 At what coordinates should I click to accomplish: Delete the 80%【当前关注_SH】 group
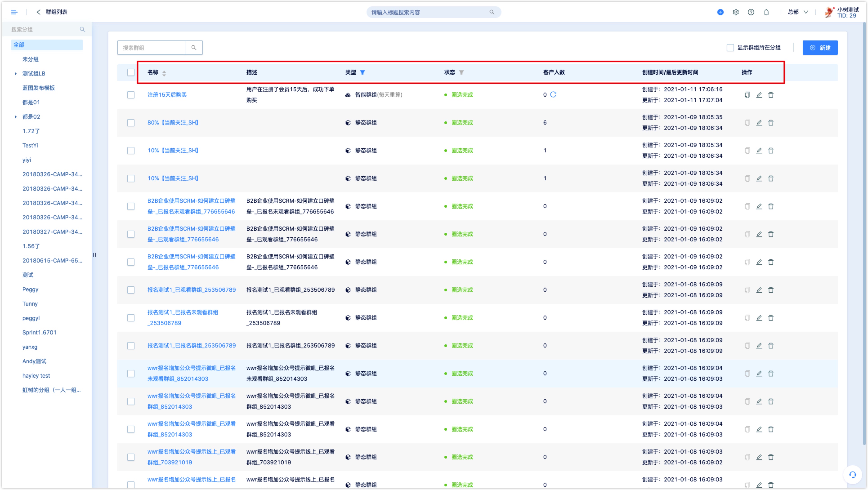pyautogui.click(x=771, y=123)
